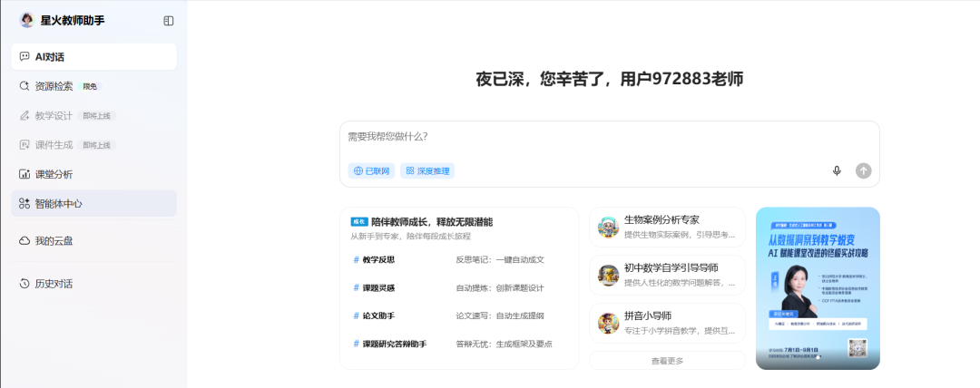Click the 陪伴教师成长，释放无限潜能 heading
This screenshot has height=388, width=980.
432,222
